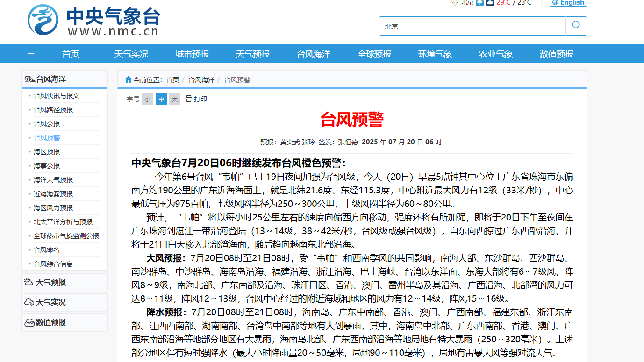Open 海区风力预报 in the sidebar

53,208
